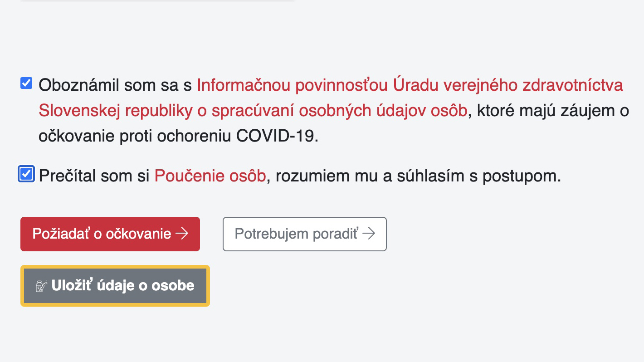Uncheck the Informačná povinnosť consent checkbox
The image size is (644, 362).
click(26, 83)
